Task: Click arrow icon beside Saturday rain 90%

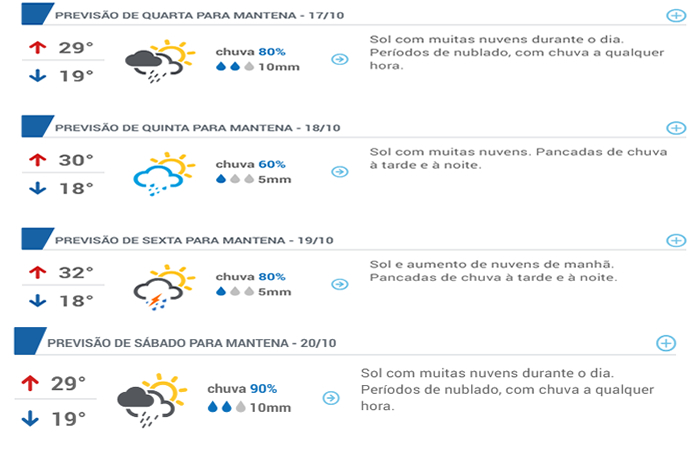Action: tap(331, 398)
